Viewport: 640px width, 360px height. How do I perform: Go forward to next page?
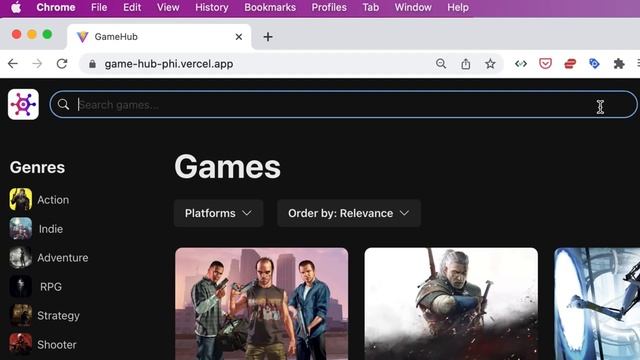pos(37,64)
